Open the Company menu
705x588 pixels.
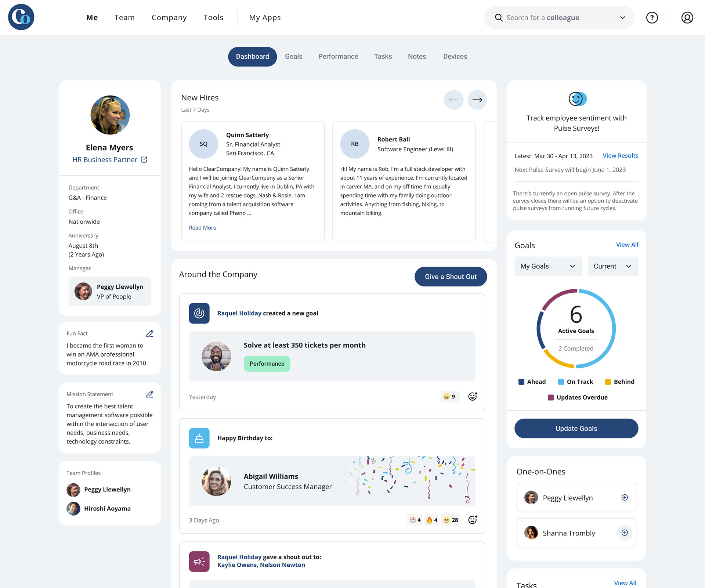pyautogui.click(x=169, y=18)
